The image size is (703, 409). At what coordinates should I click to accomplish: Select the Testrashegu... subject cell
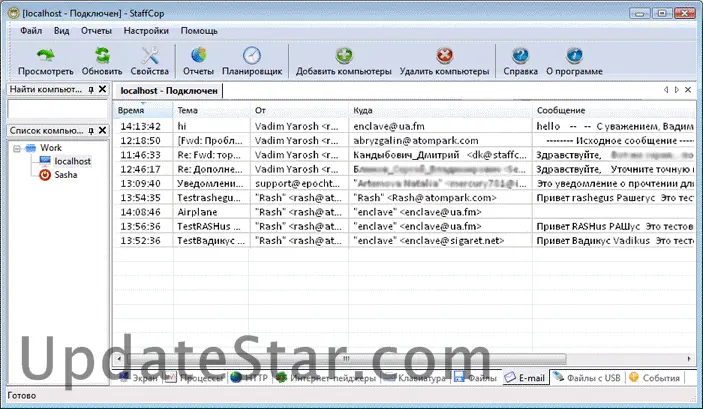pos(212,198)
